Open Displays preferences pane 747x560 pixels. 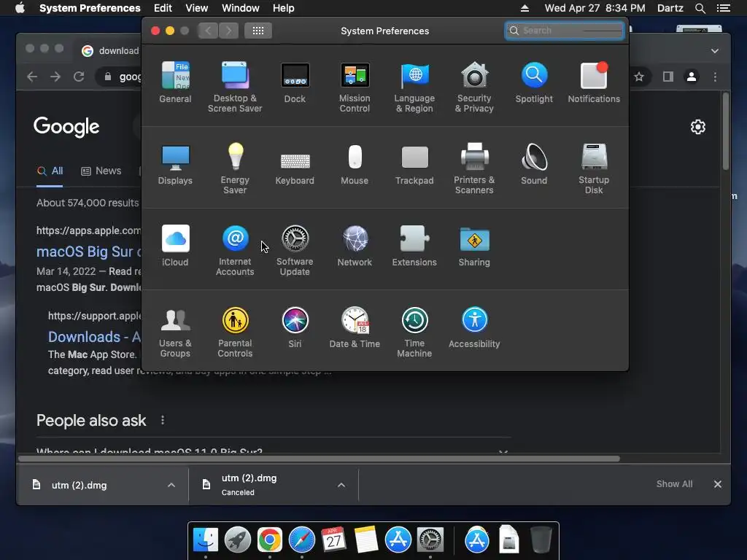[175, 164]
